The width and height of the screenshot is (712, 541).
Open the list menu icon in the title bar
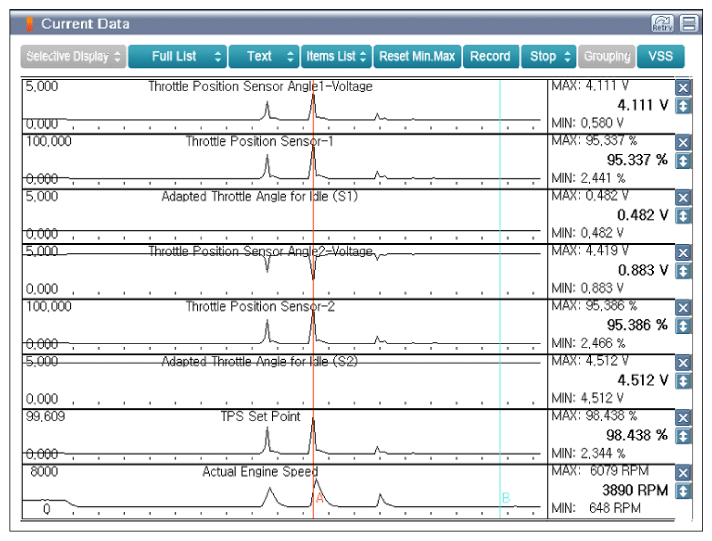pyautogui.click(x=689, y=23)
